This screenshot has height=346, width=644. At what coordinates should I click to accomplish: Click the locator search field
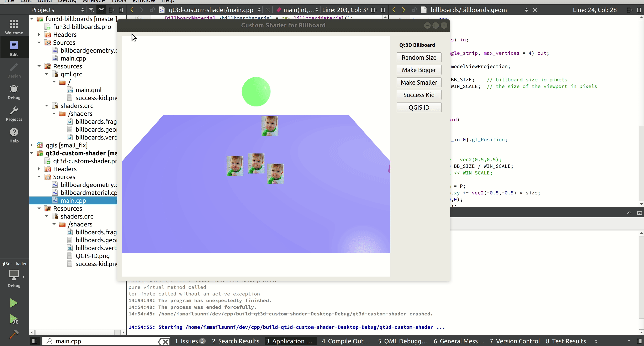click(105, 341)
